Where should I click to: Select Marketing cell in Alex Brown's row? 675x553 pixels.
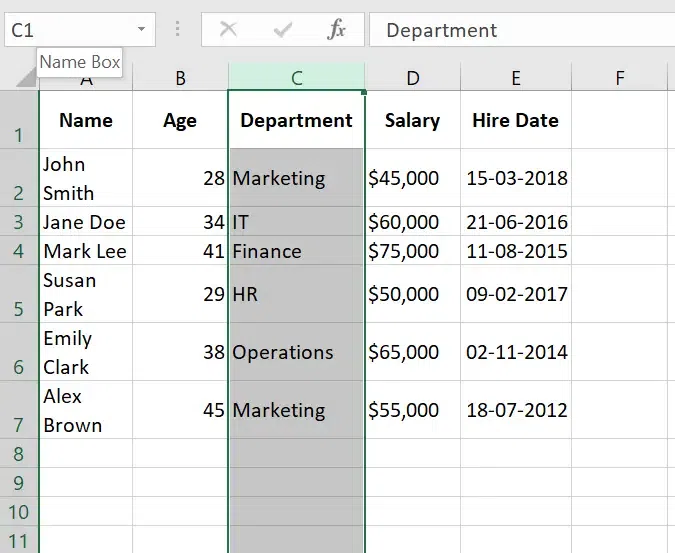pos(297,410)
